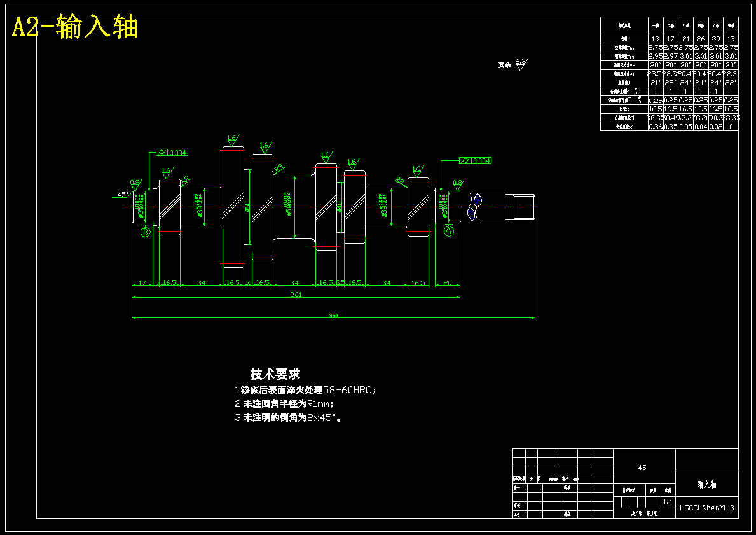Click the circled datum 'B' marker
Screen dimensions: 756x535
point(145,232)
